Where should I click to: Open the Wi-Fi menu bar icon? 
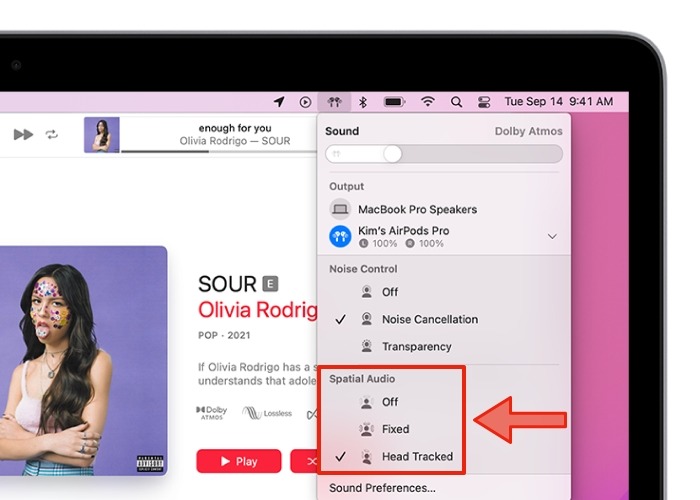(428, 102)
